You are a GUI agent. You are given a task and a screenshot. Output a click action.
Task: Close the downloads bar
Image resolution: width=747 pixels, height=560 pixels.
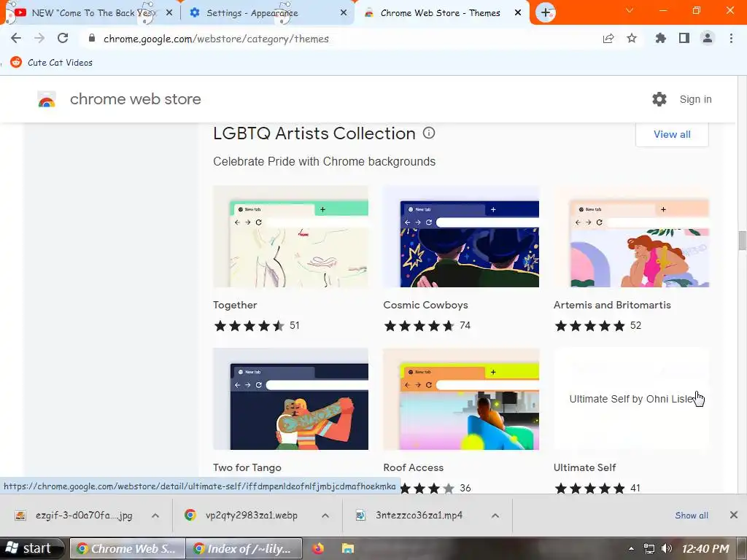(734, 515)
